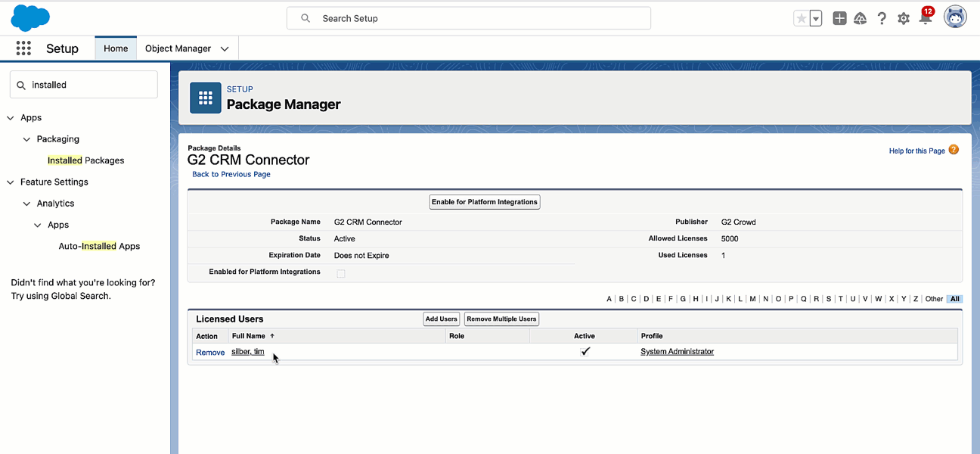Filter licensed users by letter M
Screen dimensions: 980x454
(753, 299)
